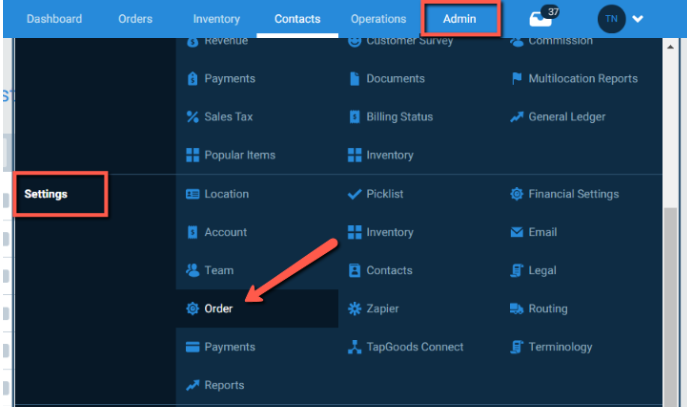
Task: Switch to the Inventory top tab
Action: [216, 19]
